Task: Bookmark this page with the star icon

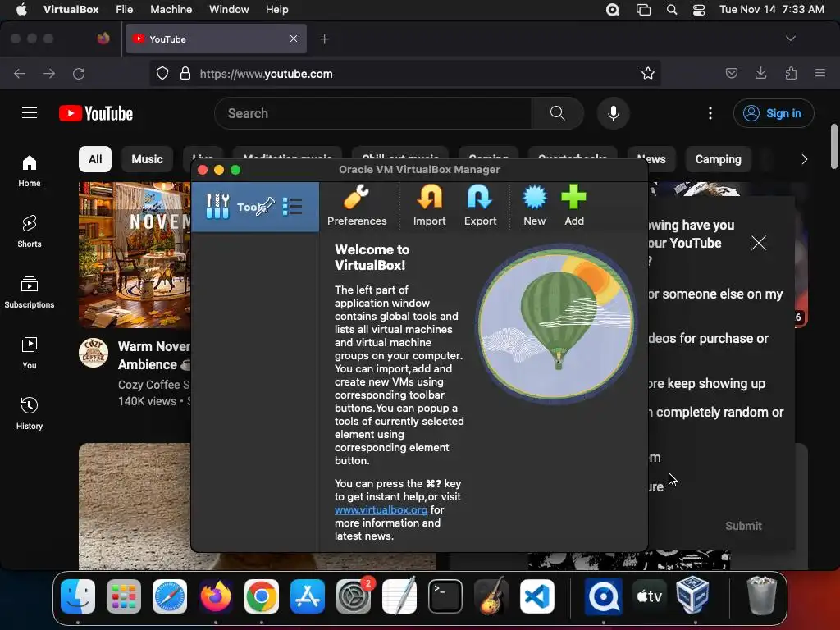Action: tap(648, 73)
